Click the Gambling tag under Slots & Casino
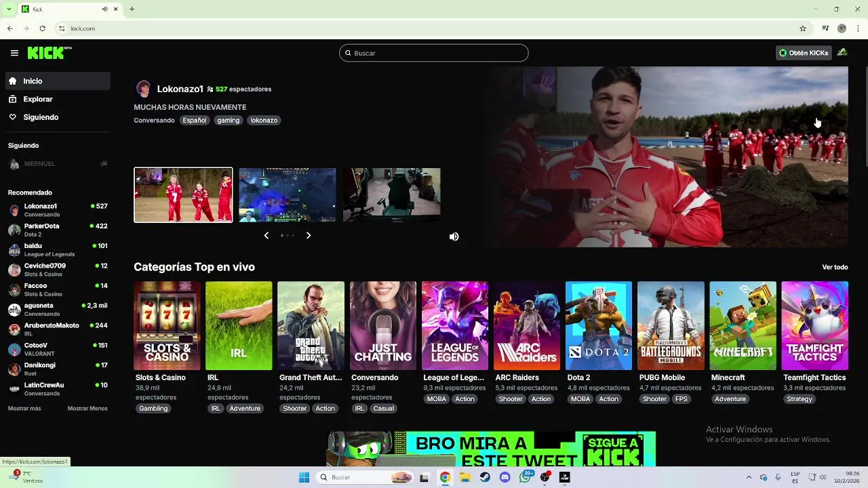 [x=153, y=409]
